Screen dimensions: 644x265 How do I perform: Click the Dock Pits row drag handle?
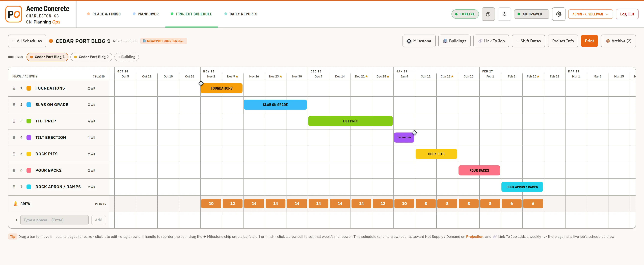[x=14, y=154]
